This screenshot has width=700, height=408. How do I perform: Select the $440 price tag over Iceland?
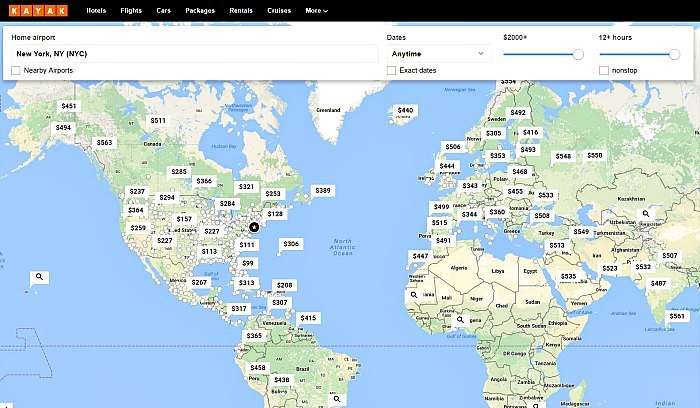405,111
